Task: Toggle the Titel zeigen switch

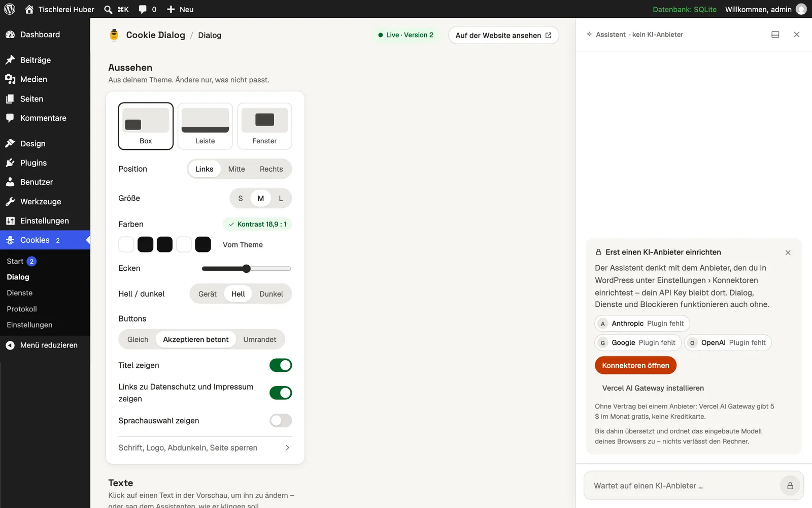Action: click(x=281, y=365)
